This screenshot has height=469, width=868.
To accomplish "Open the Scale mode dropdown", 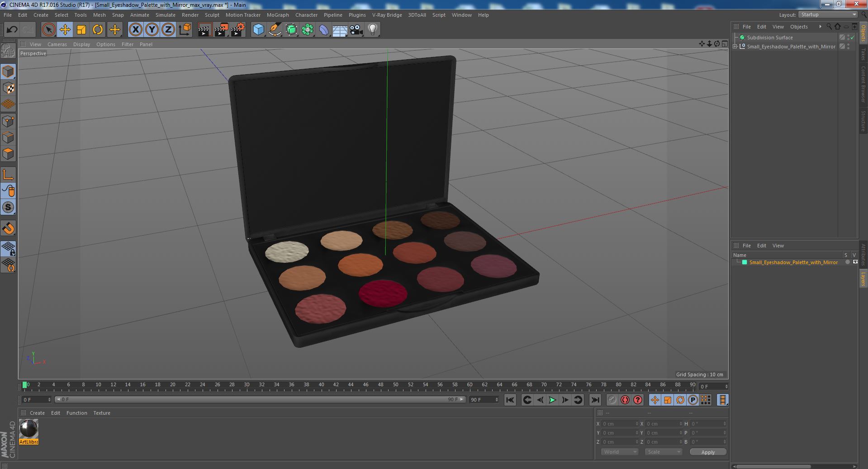I will click(663, 452).
